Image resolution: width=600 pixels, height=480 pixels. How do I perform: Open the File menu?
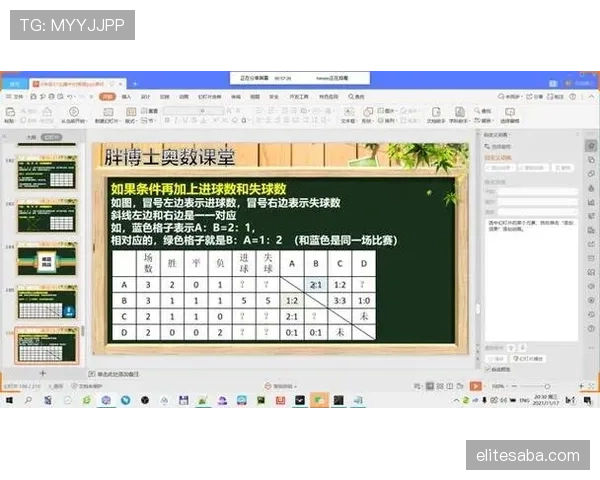pyautogui.click(x=15, y=97)
